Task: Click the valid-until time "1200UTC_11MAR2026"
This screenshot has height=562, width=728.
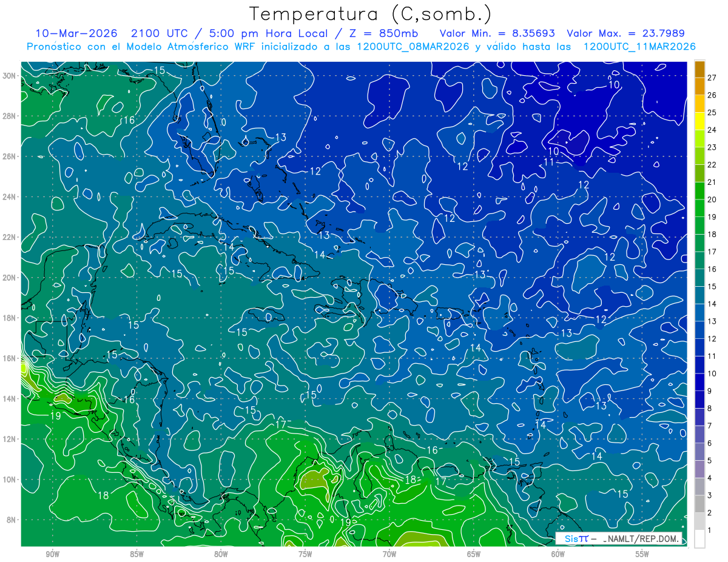Action: pos(639,47)
